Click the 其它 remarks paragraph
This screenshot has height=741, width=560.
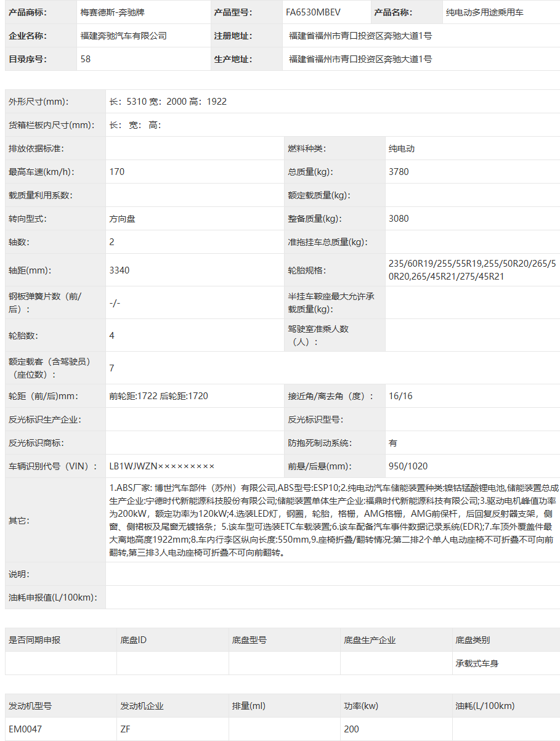tap(333, 520)
